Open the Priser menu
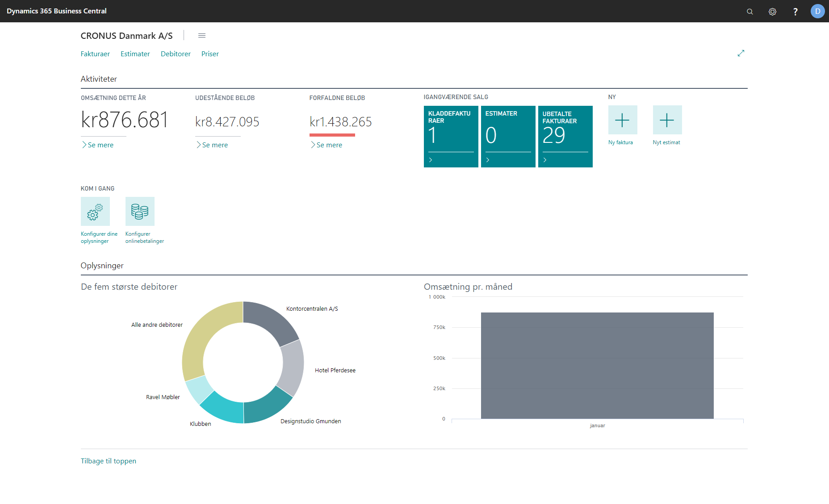829x504 pixels. point(210,54)
